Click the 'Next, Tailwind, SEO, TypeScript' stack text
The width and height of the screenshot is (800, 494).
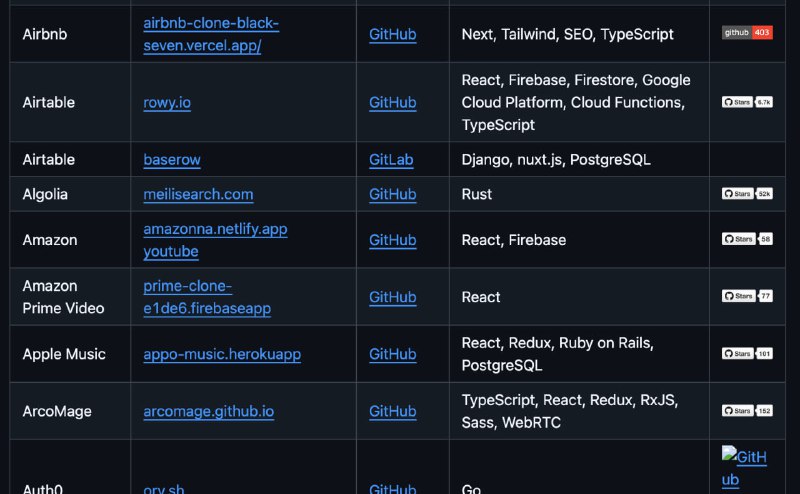[x=567, y=34]
